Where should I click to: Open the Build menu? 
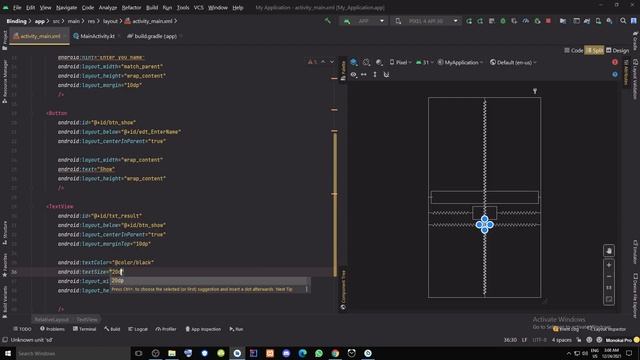[x=152, y=7]
